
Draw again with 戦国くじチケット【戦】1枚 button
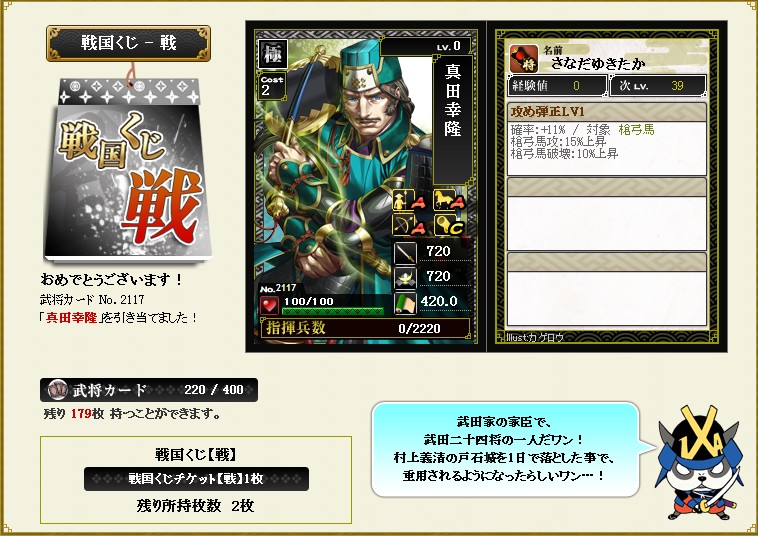click(196, 478)
